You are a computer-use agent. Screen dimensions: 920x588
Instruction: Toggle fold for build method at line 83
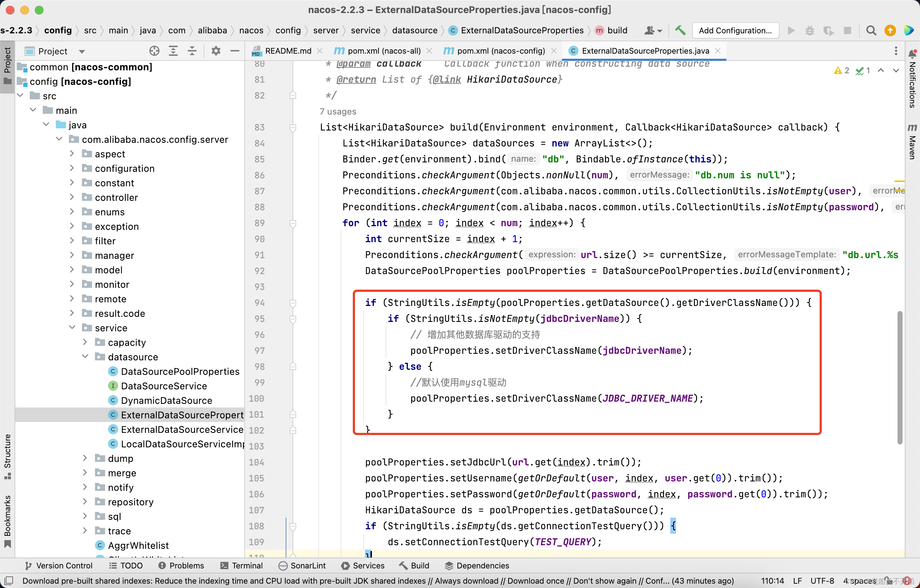pos(293,127)
